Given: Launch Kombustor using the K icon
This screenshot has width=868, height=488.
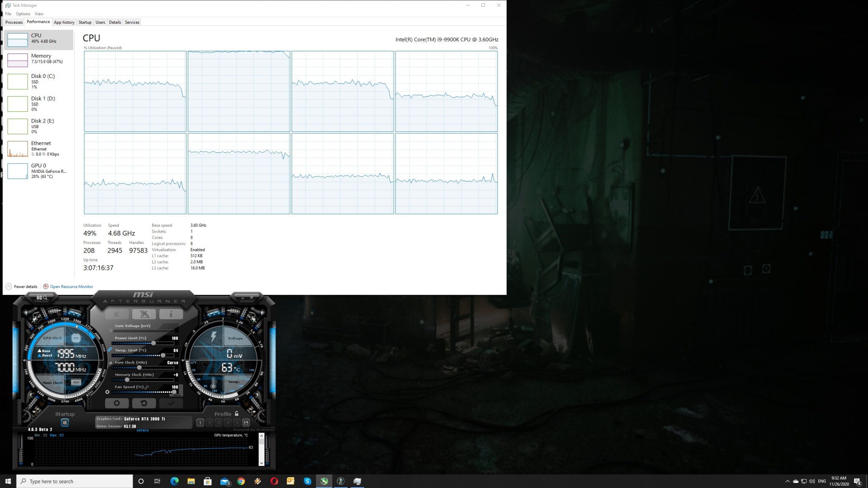Looking at the screenshot, I should 117,314.
